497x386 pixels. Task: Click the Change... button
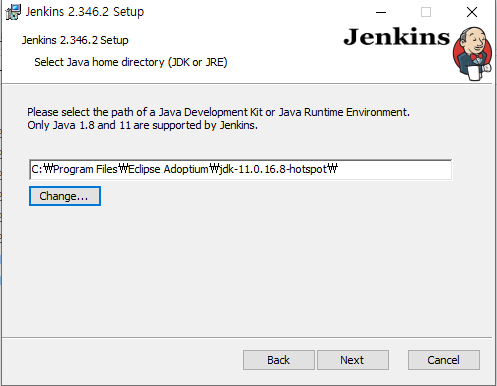tap(65, 196)
